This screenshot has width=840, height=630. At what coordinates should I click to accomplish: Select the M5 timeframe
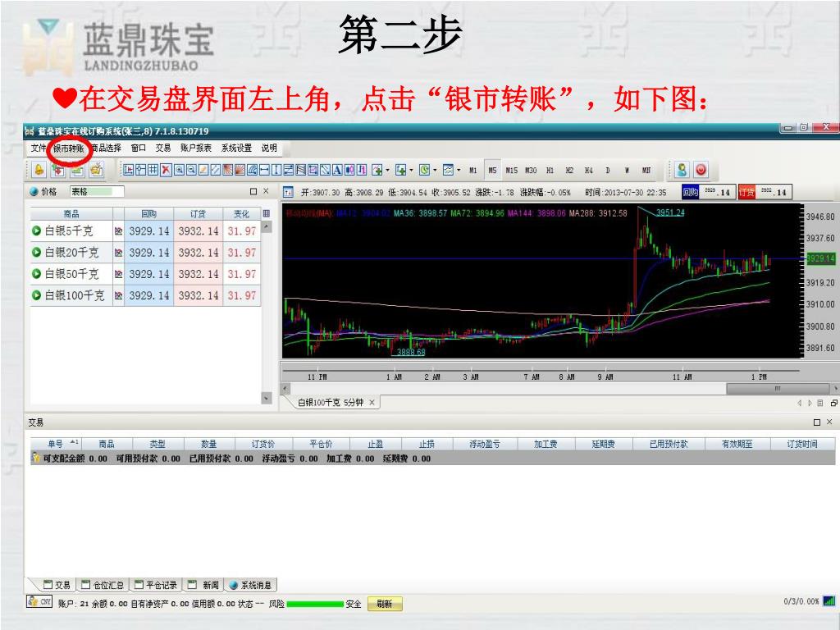tap(492, 171)
